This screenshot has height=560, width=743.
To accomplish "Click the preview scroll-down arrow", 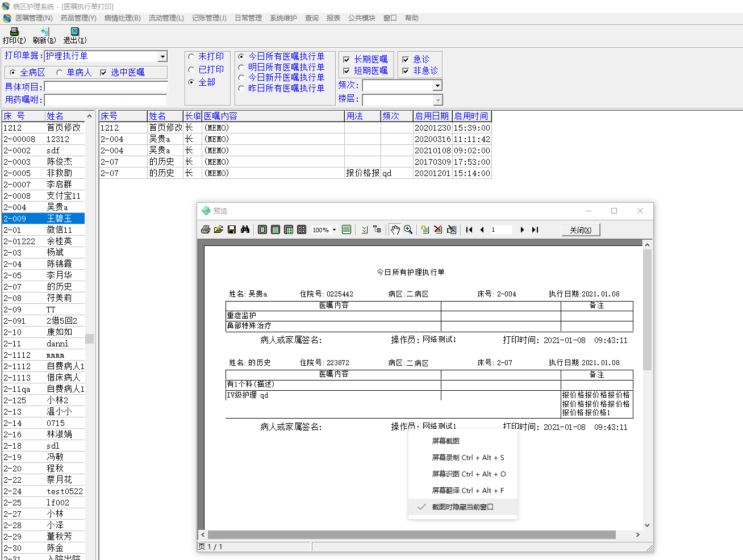I will click(x=647, y=525).
